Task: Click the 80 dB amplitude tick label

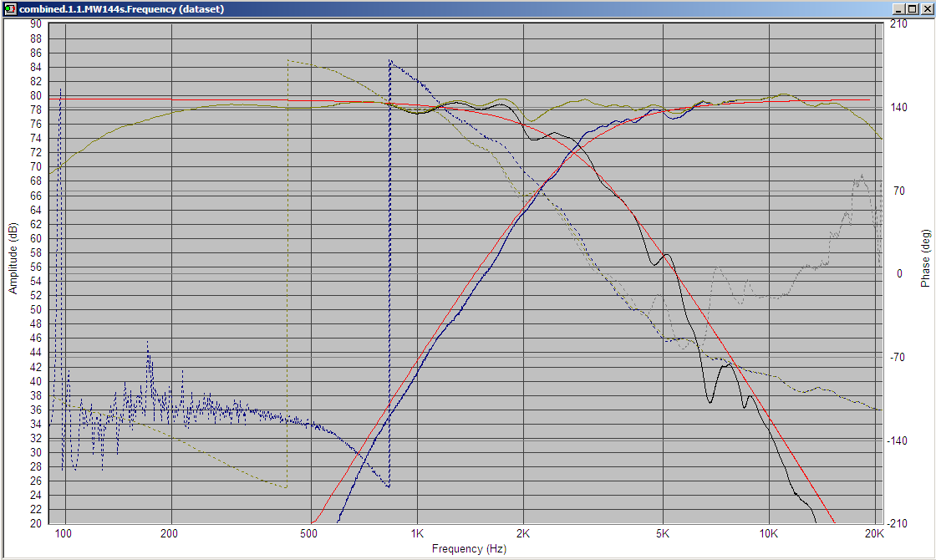Action: coord(36,95)
